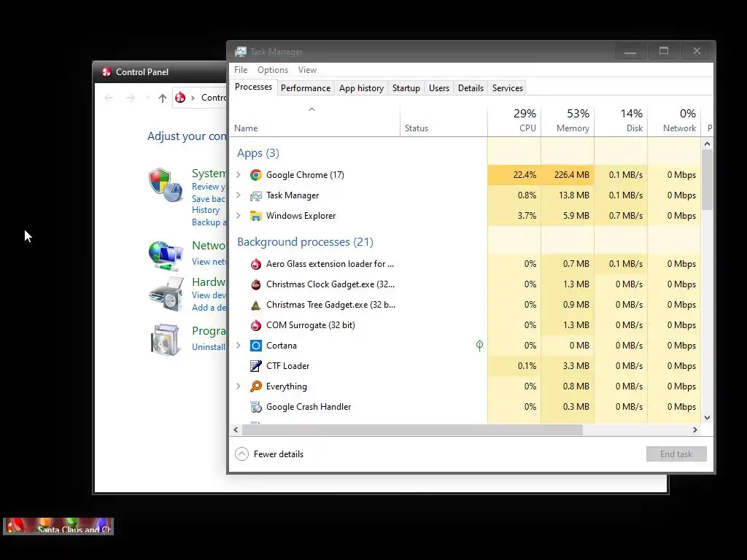Click Programs disc icon in Control Panel

[166, 340]
